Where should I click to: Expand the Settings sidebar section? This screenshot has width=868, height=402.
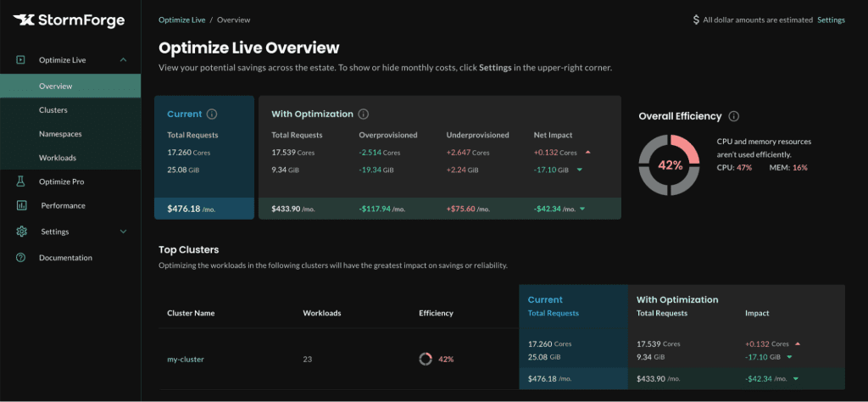tap(124, 232)
